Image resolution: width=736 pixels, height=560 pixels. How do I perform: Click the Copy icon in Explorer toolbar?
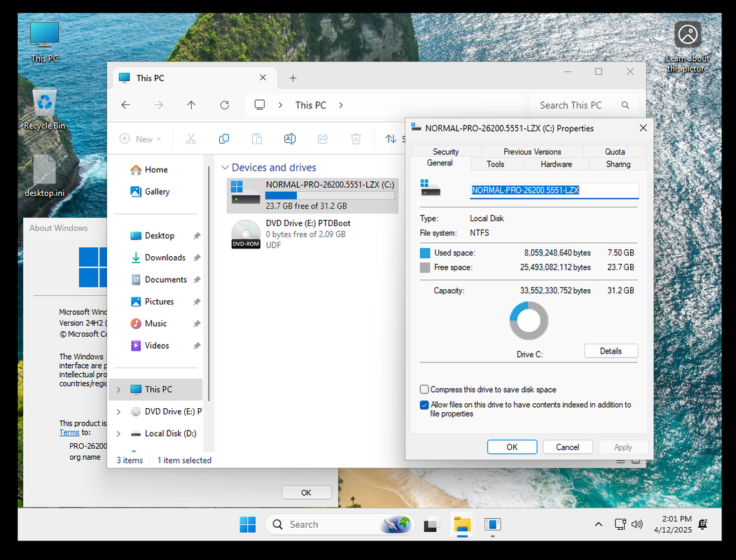[x=224, y=139]
